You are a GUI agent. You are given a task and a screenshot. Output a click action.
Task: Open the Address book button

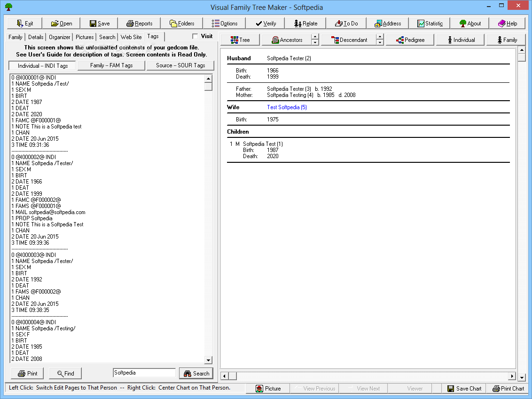tap(387, 24)
